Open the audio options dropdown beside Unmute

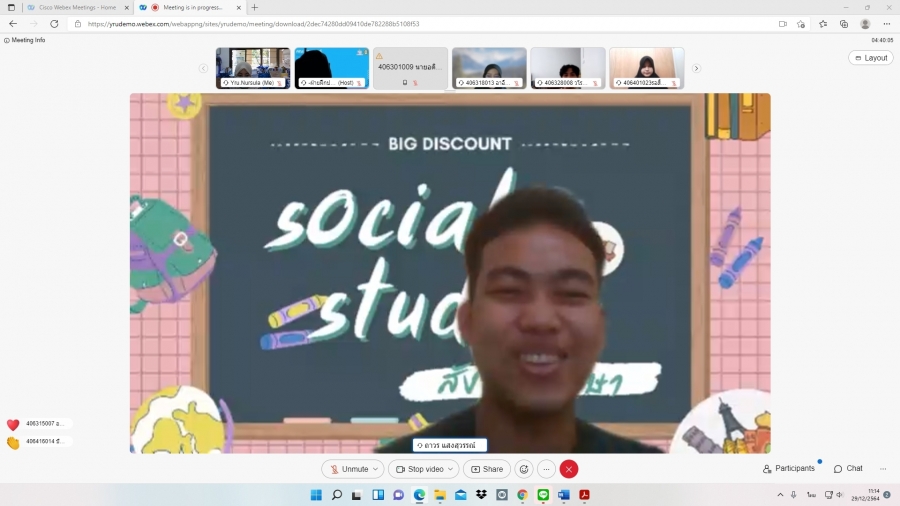point(376,469)
